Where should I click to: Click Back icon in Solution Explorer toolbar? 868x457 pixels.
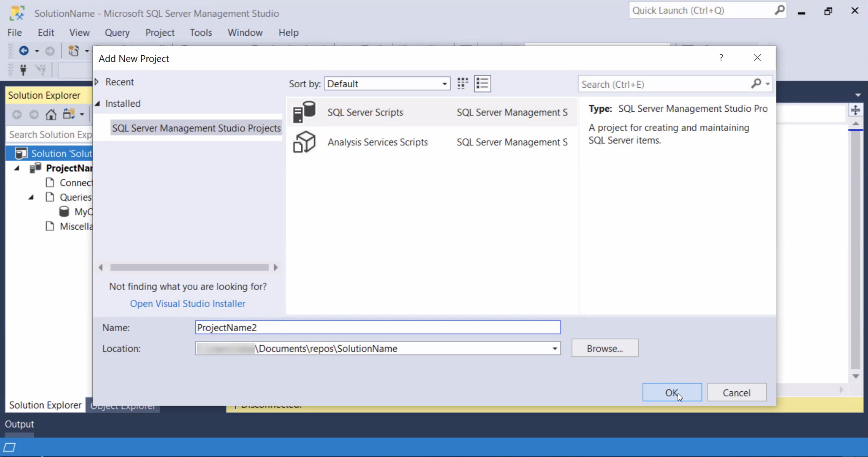tap(17, 115)
